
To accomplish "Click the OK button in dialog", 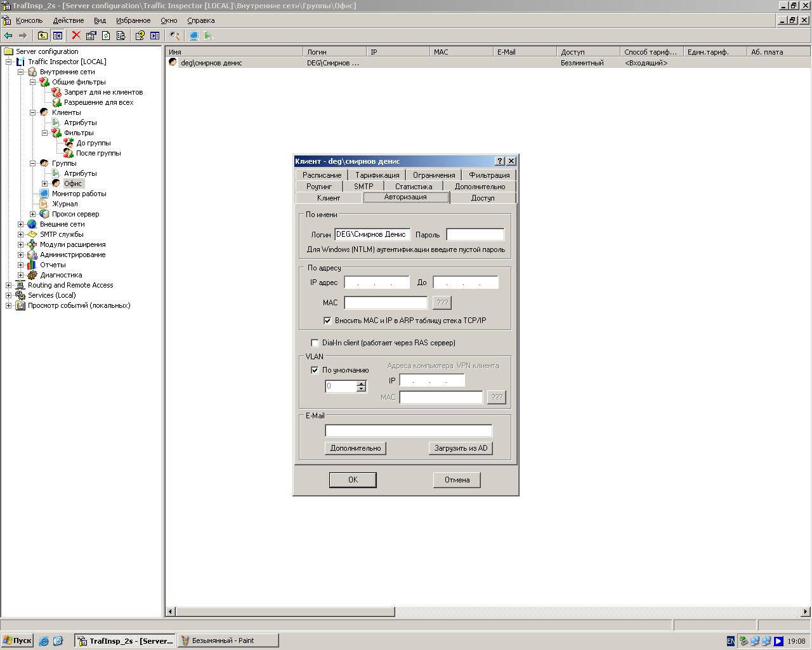I will click(x=353, y=480).
